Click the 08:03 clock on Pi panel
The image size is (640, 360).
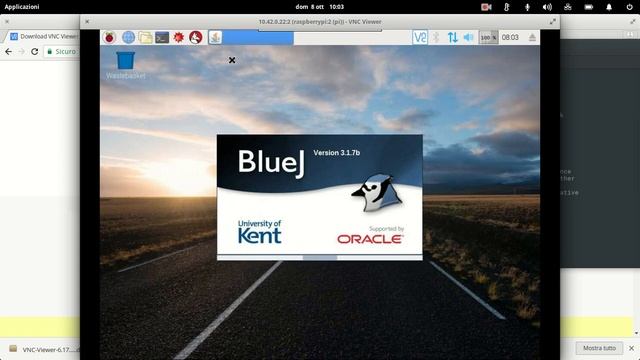pyautogui.click(x=510, y=38)
